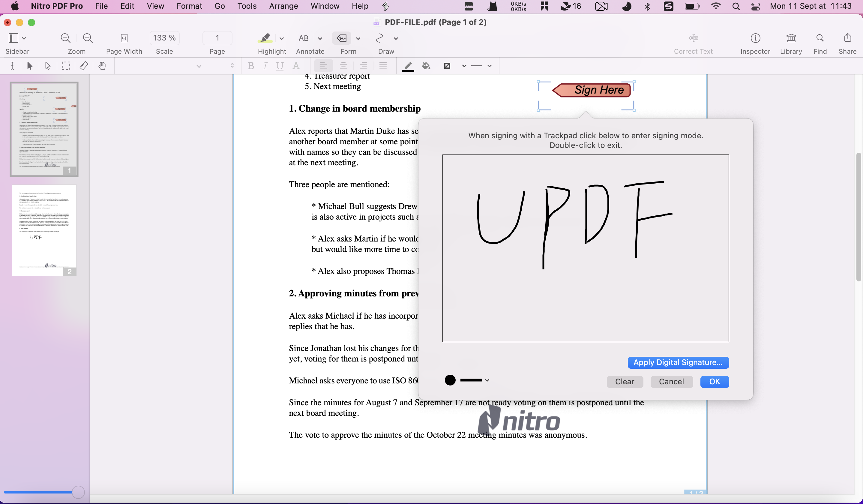Open the stamp Library
The height and width of the screenshot is (504, 863).
[791, 43]
